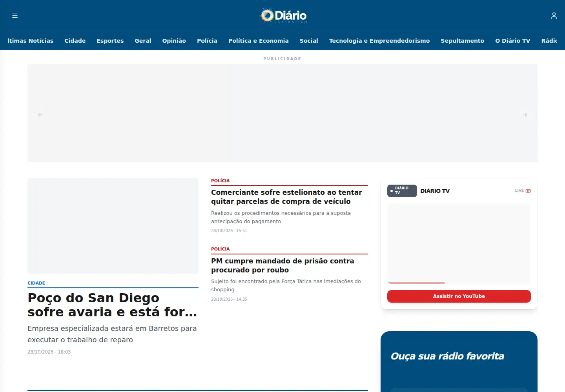Open the Sepultamento section
565x392 pixels.
[x=463, y=41]
